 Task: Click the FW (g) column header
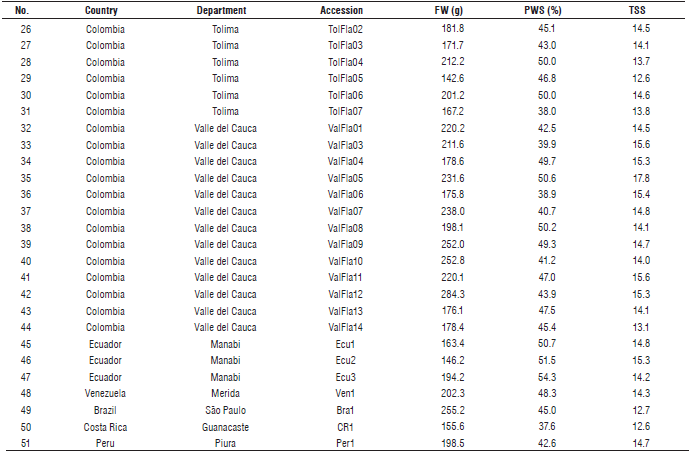[450, 9]
